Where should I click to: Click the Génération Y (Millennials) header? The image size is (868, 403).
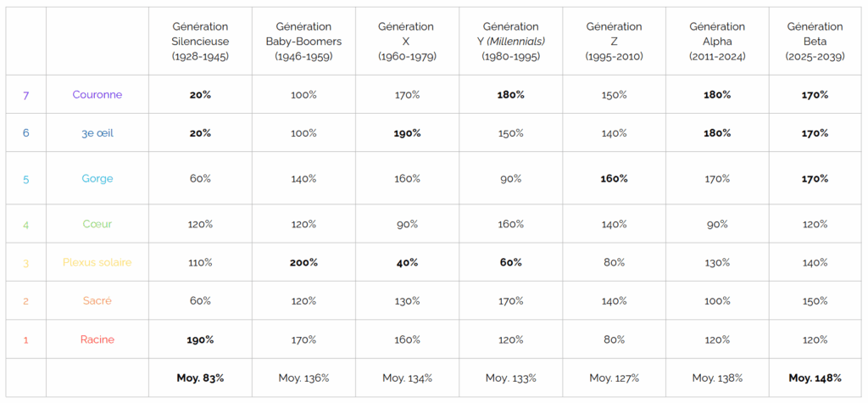[x=510, y=42]
